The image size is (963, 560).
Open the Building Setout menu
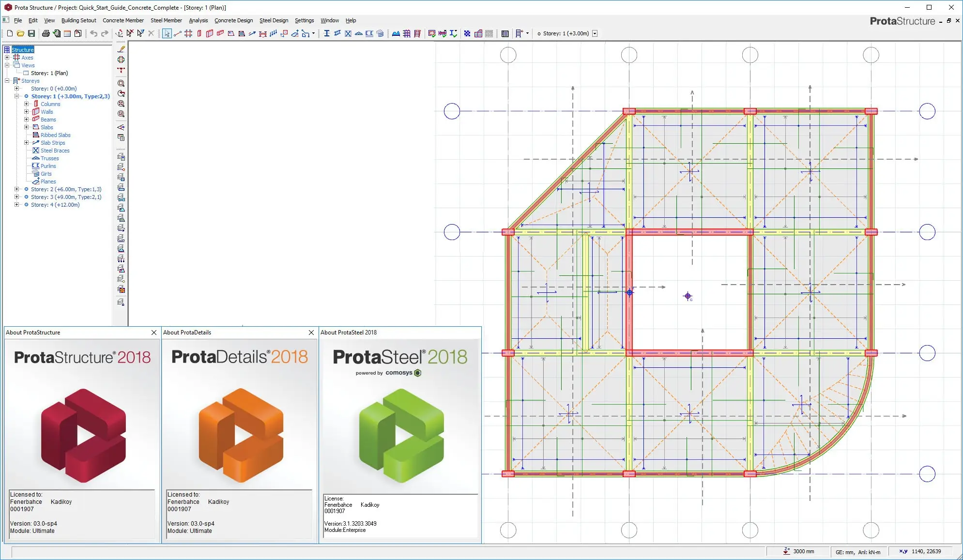point(78,20)
